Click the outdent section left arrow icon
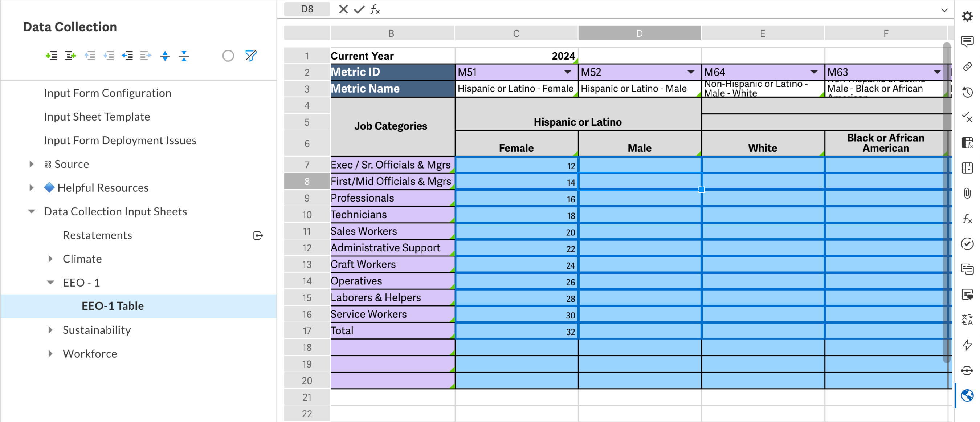The height and width of the screenshot is (422, 980). pyautogui.click(x=127, y=56)
